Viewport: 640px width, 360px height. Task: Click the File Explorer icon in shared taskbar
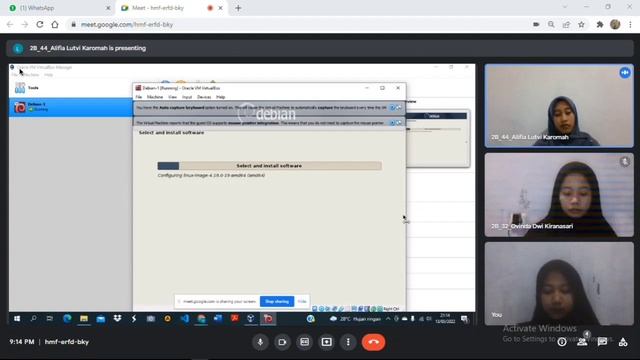point(84,319)
